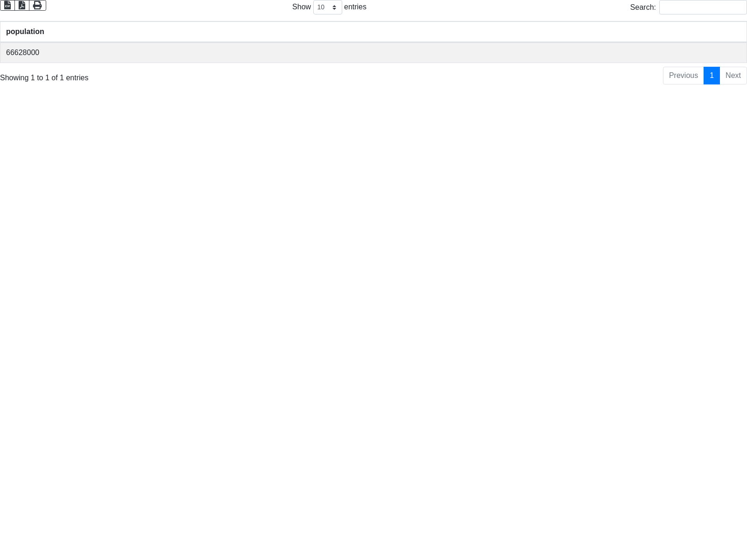The height and width of the screenshot is (560, 747).
Task: Select the 66628000 table cell
Action: pos(23,53)
